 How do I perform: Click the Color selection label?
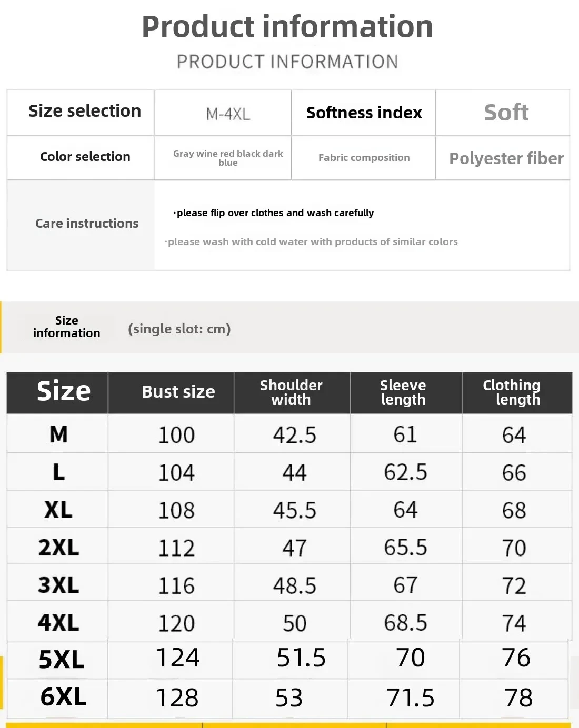tap(85, 157)
